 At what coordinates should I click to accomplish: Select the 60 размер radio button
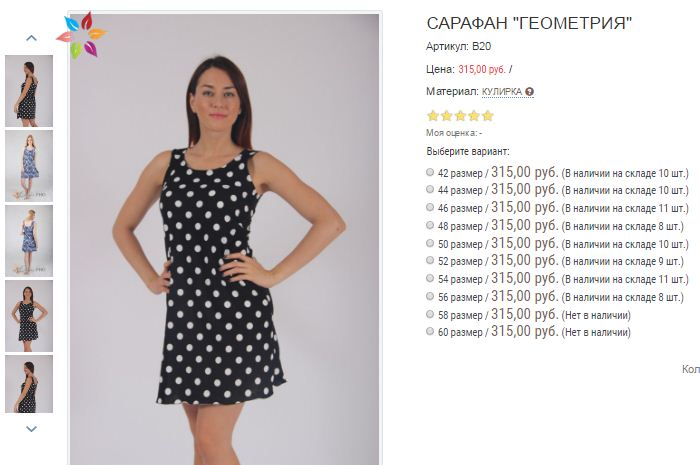tap(431, 333)
